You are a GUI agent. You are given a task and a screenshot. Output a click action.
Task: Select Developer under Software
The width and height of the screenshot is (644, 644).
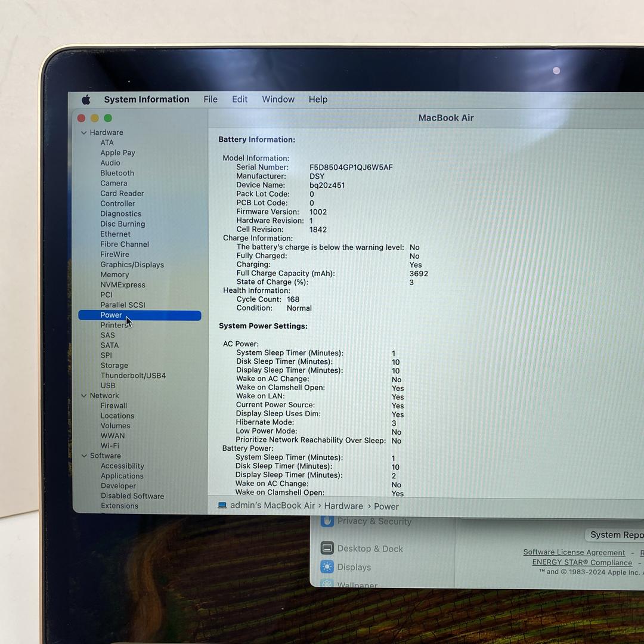pyautogui.click(x=118, y=486)
